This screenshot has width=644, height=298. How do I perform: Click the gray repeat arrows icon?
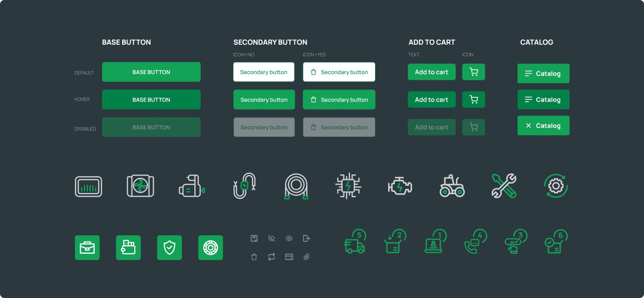click(271, 257)
